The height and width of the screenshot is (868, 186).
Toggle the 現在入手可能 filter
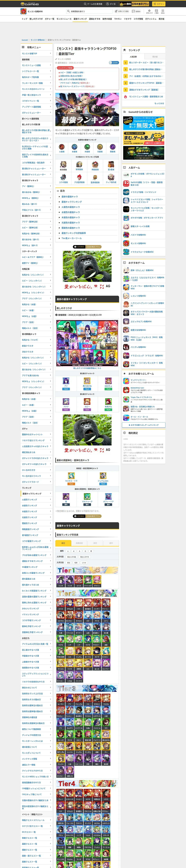click(x=71, y=557)
